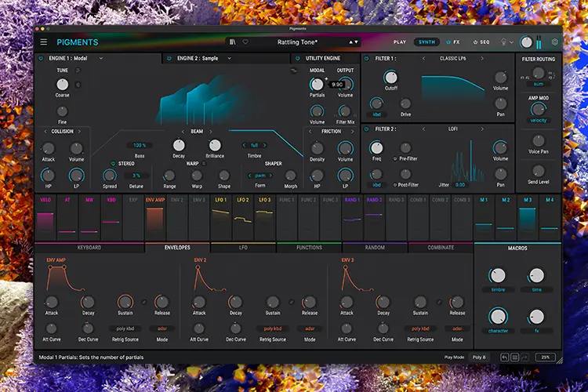Toggle Engine 1 Modal power button
Image resolution: width=588 pixels, height=392 pixels.
click(42, 59)
